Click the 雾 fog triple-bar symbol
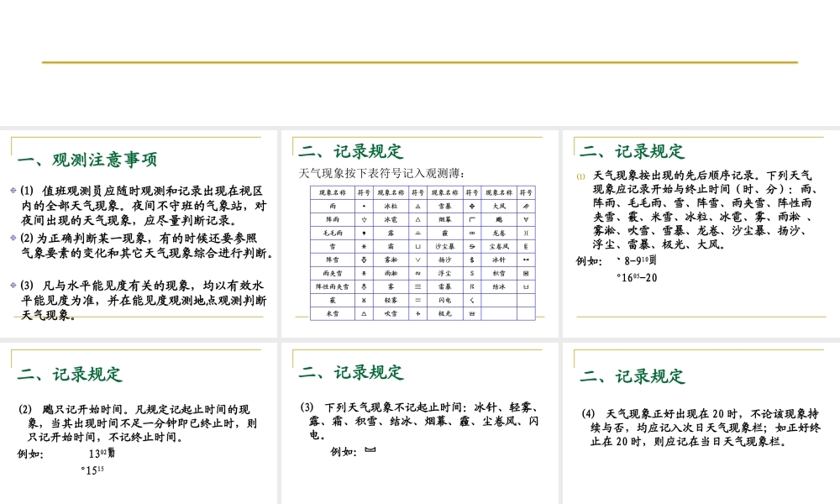Viewport: 840px width, 504px height. click(417, 287)
